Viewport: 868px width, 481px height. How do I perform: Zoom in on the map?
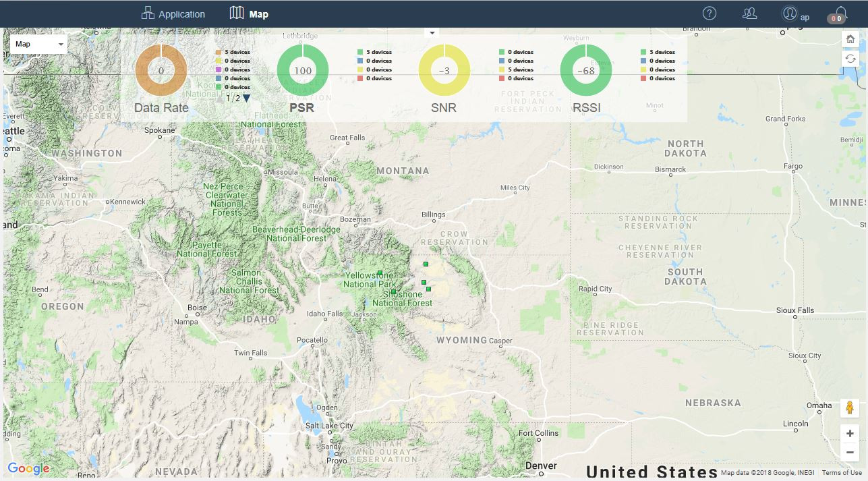pyautogui.click(x=850, y=434)
